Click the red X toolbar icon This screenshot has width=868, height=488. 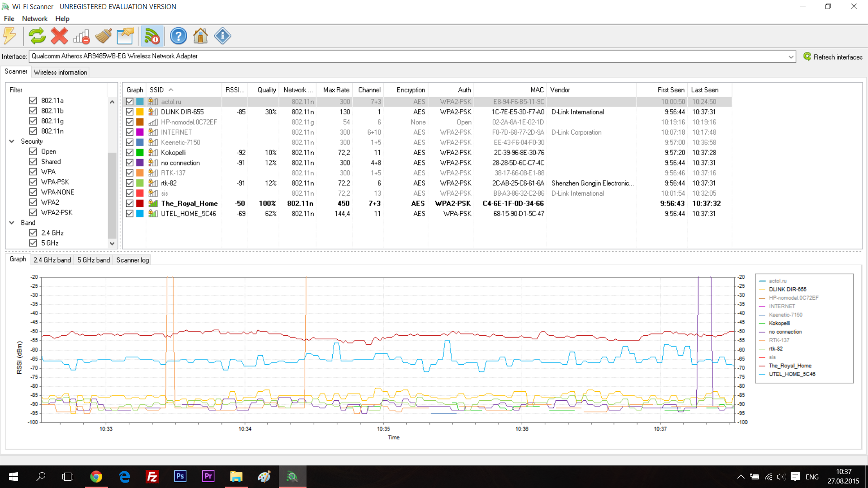[59, 36]
